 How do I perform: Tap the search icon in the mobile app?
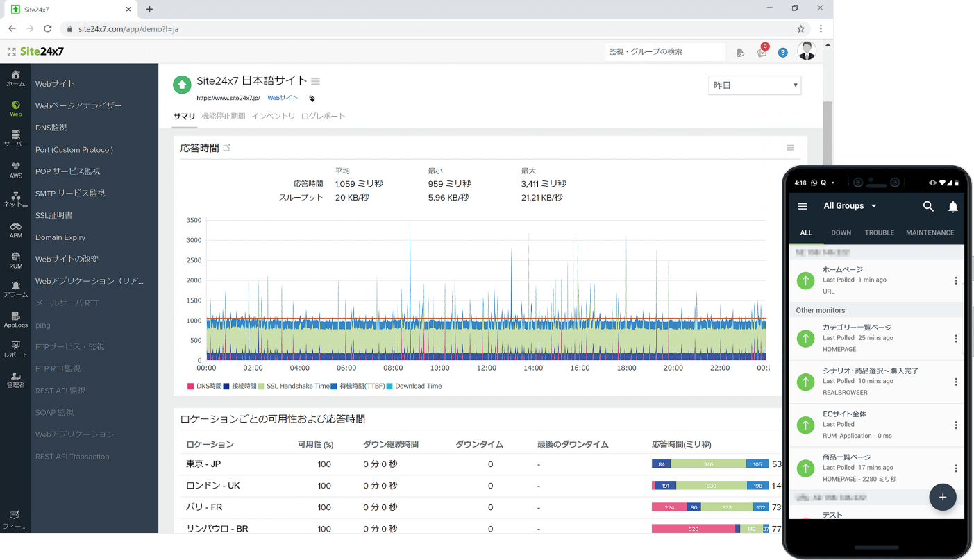click(928, 206)
